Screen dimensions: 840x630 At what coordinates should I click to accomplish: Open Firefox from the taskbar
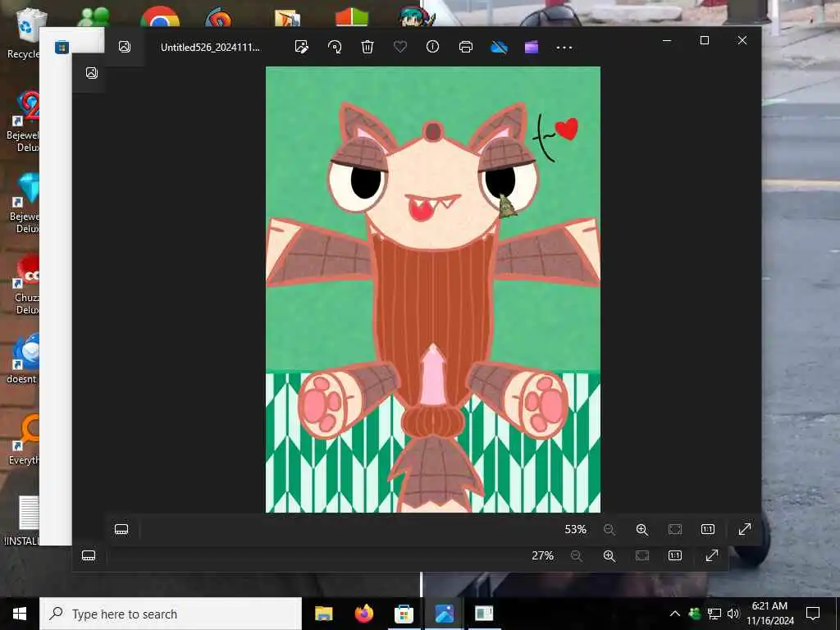(x=363, y=614)
